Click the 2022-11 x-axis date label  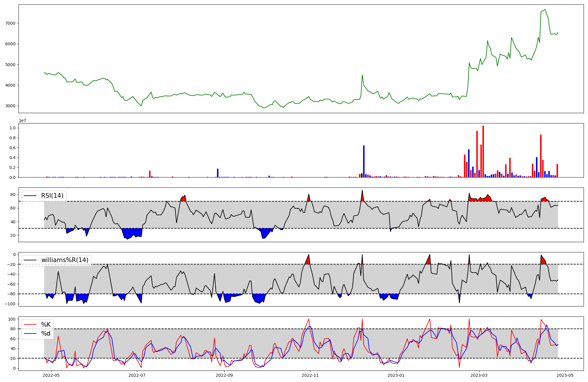click(310, 375)
